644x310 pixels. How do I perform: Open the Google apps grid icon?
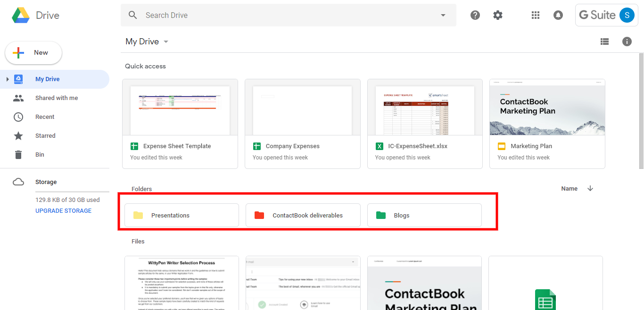536,15
